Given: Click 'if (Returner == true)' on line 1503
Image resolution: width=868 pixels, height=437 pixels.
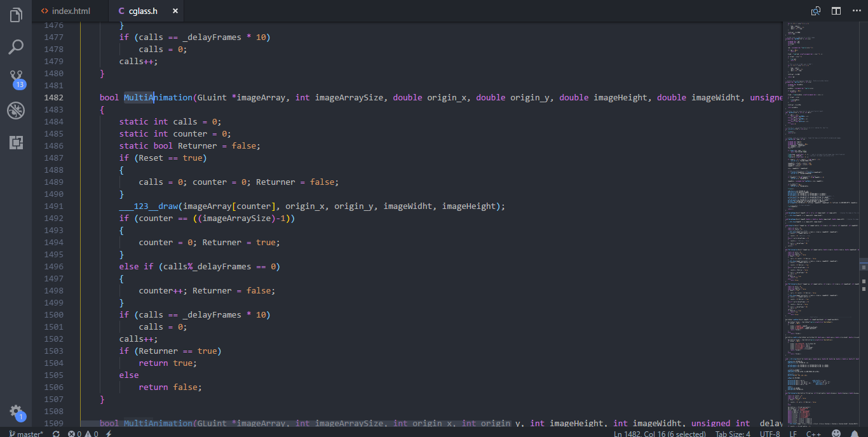Looking at the screenshot, I should (170, 351).
